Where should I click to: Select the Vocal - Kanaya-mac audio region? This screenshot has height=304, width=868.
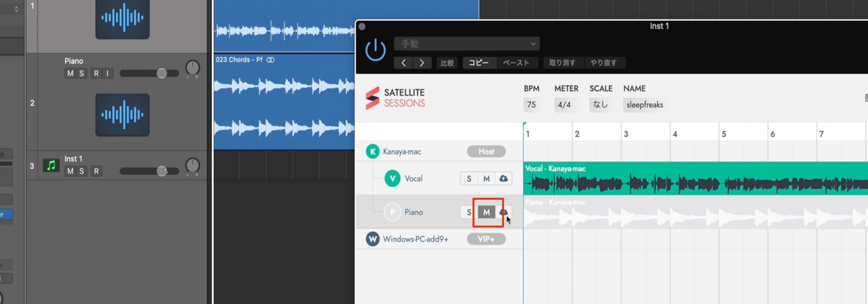click(696, 178)
